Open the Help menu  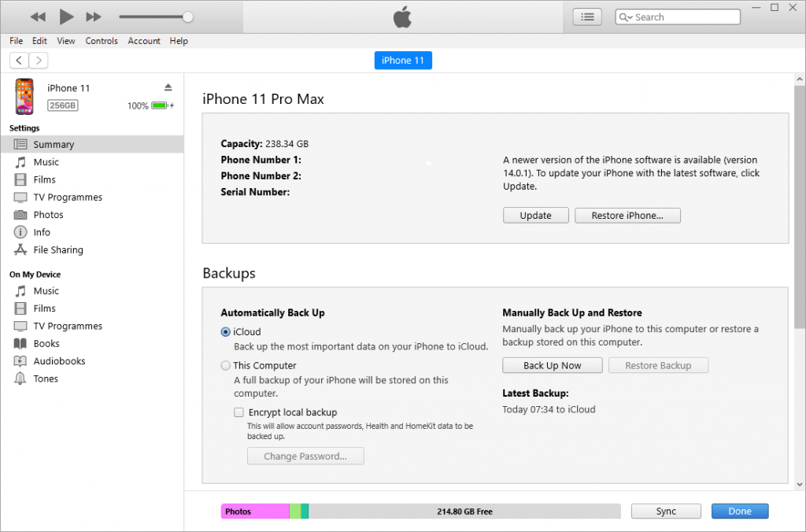179,41
